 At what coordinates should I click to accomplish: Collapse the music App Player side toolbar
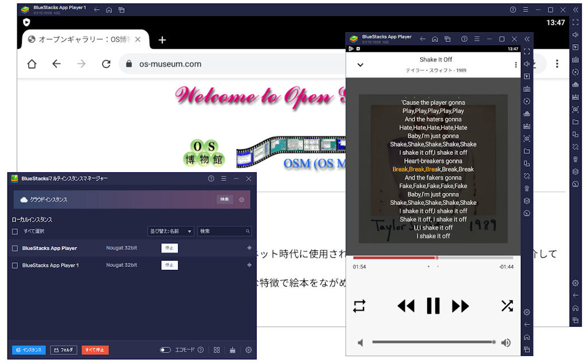[x=527, y=39]
